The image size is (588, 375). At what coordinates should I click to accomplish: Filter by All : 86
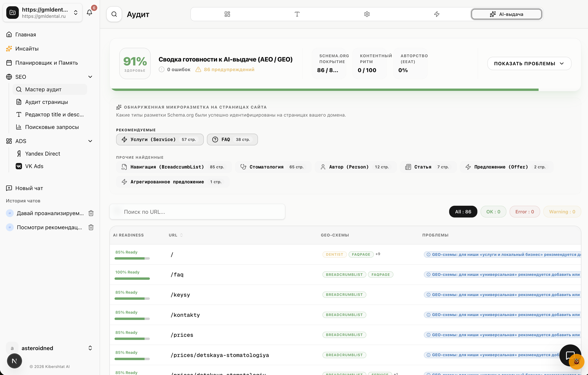point(463,212)
